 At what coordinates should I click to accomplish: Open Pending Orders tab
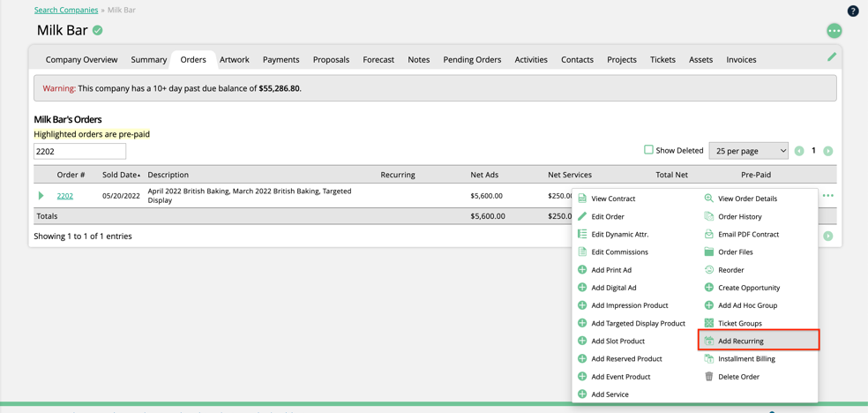point(472,60)
